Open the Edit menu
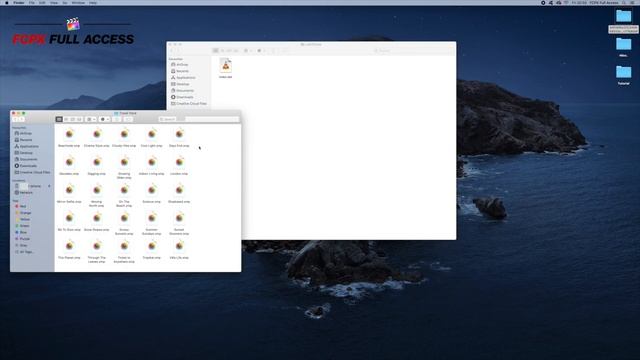This screenshot has height=360, width=640. click(42, 2)
